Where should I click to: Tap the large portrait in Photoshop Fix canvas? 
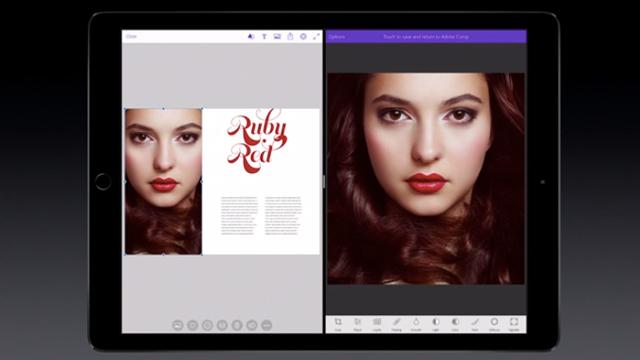point(426,179)
